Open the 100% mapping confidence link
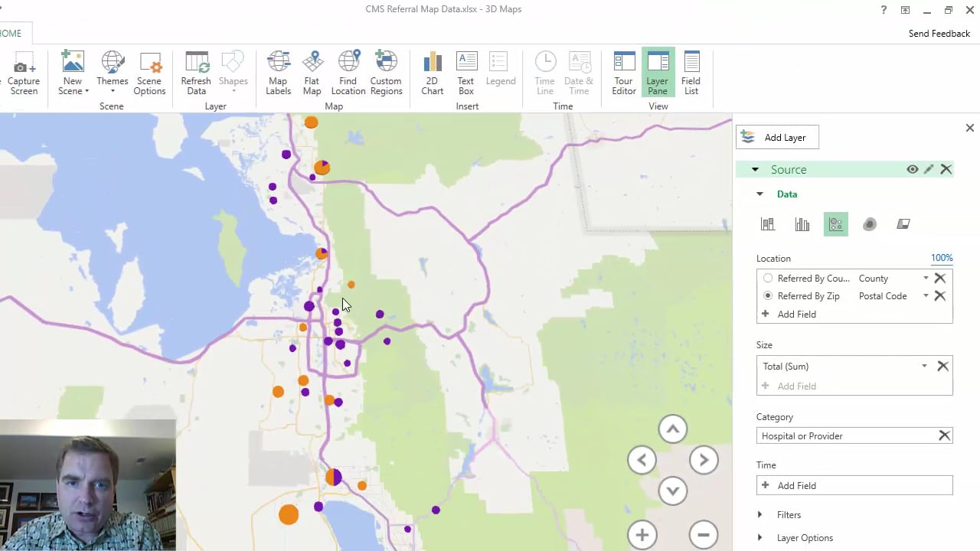 point(942,258)
